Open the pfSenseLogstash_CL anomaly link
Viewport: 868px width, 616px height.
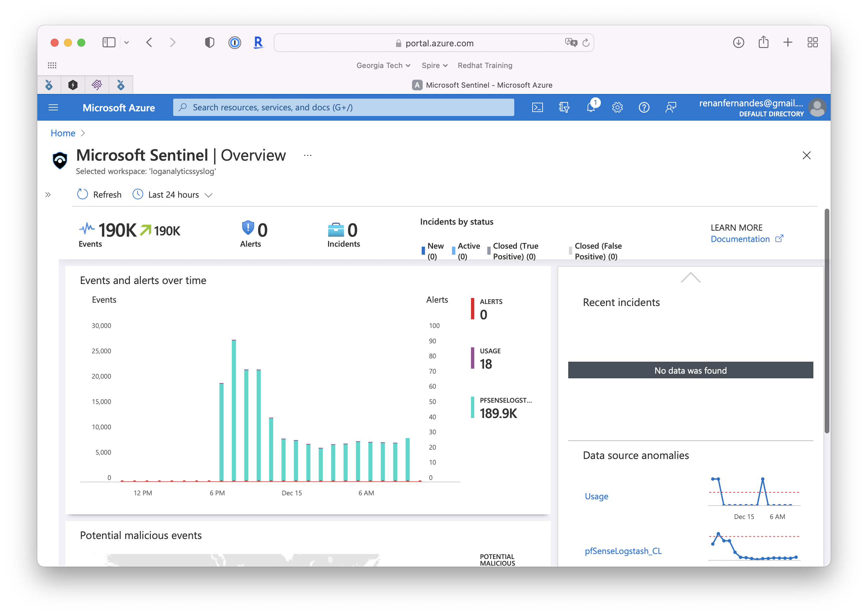pyautogui.click(x=623, y=550)
